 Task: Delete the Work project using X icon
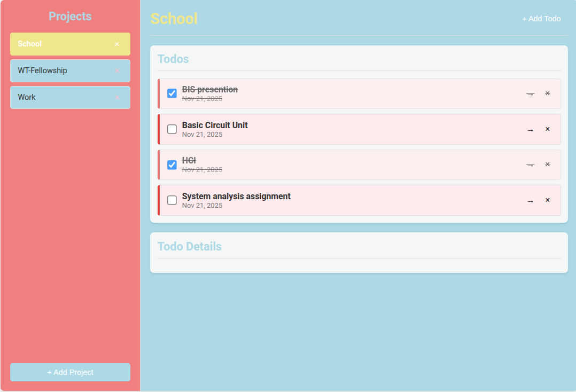click(117, 98)
